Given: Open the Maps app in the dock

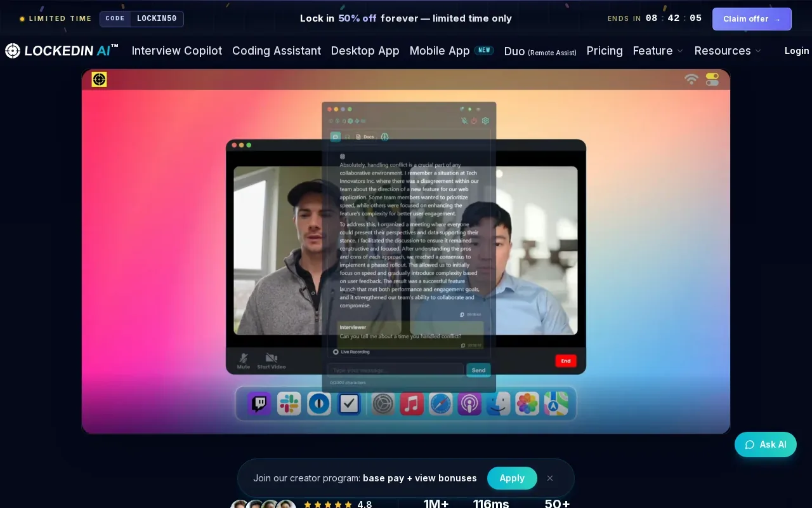Looking at the screenshot, I should click(556, 404).
